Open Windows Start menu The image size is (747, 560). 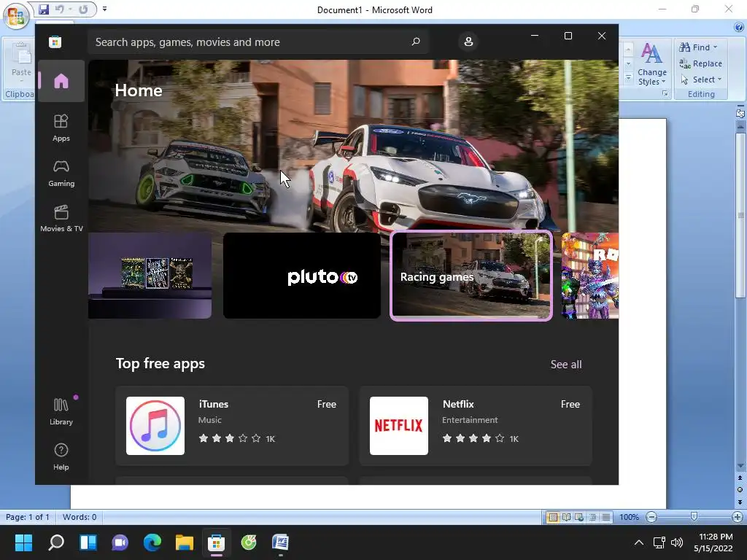(23, 542)
